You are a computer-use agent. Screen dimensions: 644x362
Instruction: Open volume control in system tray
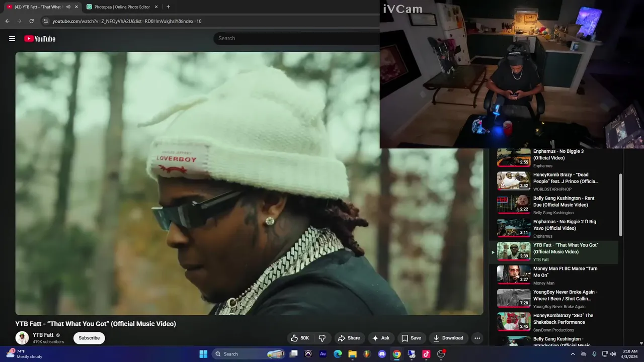coord(613,354)
